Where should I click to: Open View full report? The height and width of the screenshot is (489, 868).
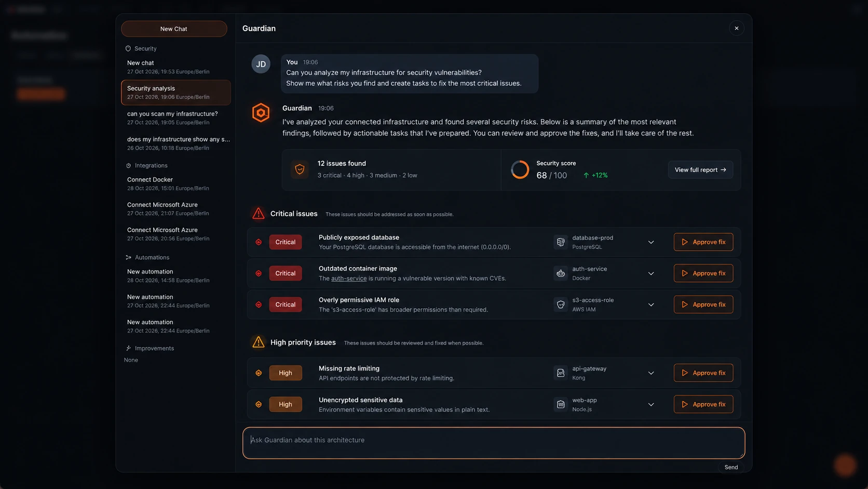700,169
